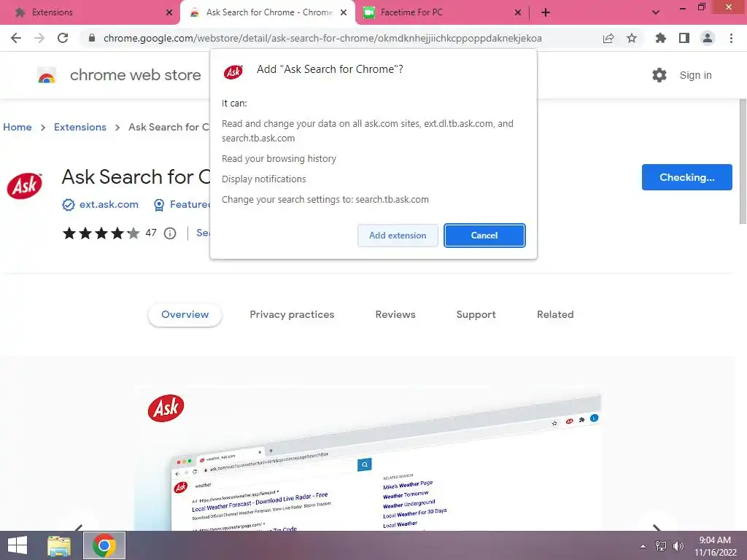The image size is (747, 560).
Task: Open the clock showing 9:04 AM
Action: [715, 545]
